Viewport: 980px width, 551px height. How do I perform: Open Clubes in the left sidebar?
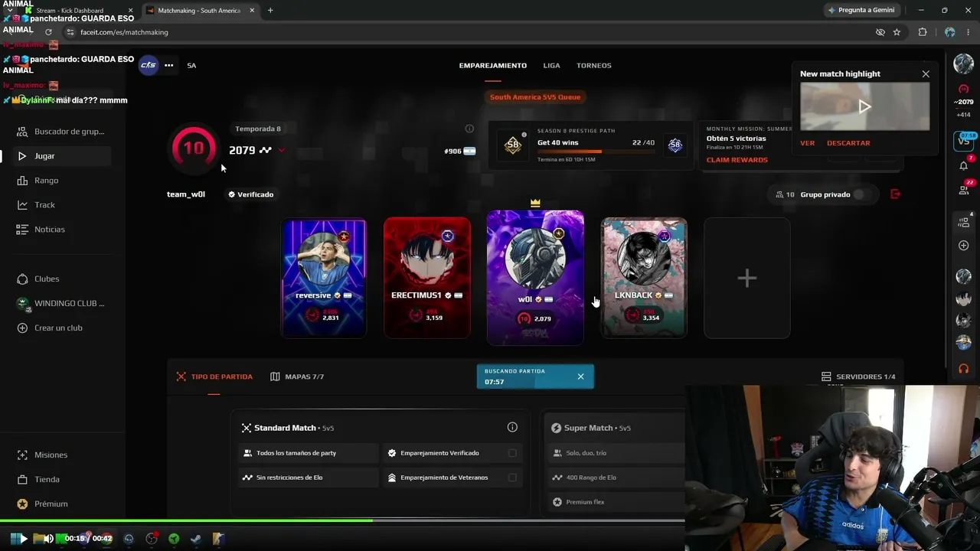(x=63, y=279)
